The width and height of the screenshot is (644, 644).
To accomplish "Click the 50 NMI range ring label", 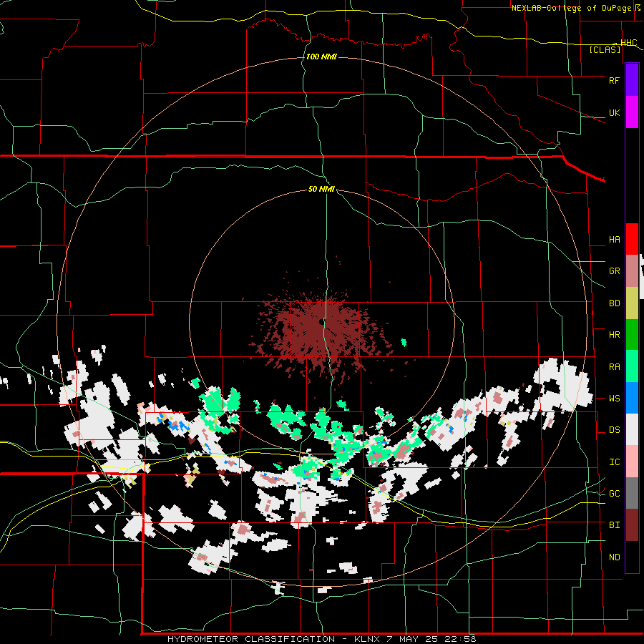I will pos(321,189).
